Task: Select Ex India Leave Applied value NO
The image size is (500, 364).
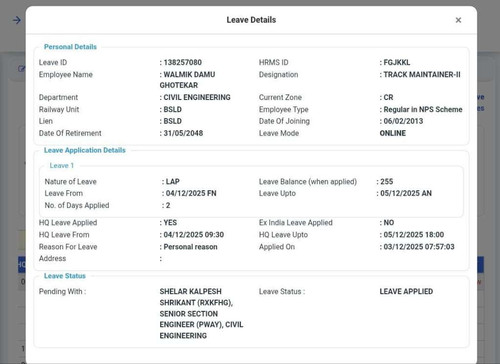Action: [389, 223]
